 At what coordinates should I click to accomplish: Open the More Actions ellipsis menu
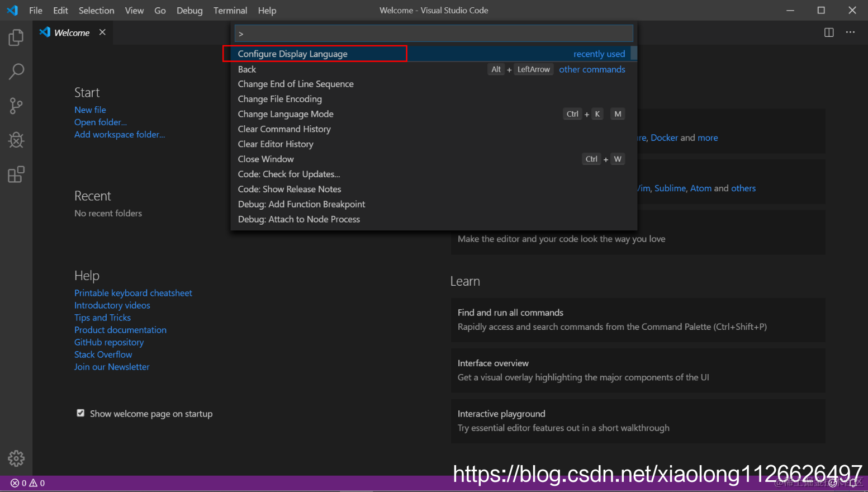click(850, 32)
